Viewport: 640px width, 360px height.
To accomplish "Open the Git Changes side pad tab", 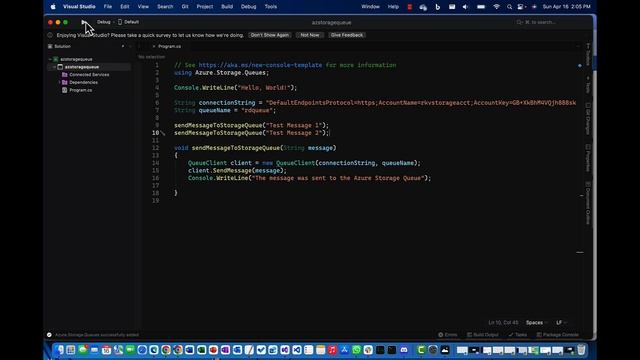I will tap(588, 118).
